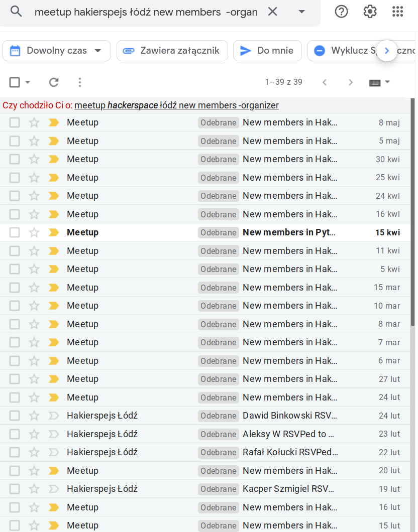The height and width of the screenshot is (532, 418).
Task: Open advanced search options dropdown arrow
Action: [x=301, y=12]
